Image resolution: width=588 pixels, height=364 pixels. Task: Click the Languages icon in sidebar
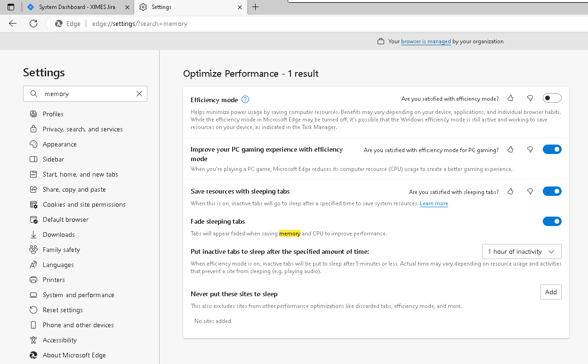(x=33, y=265)
